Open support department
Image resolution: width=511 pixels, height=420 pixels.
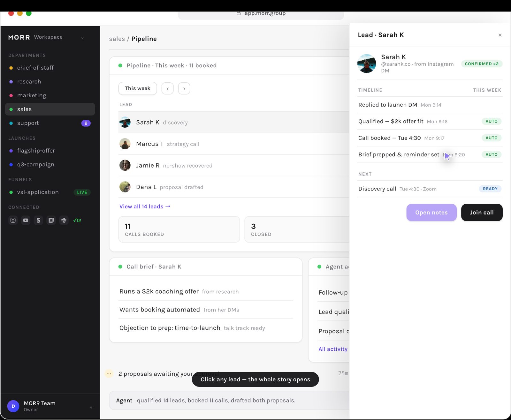50,123
